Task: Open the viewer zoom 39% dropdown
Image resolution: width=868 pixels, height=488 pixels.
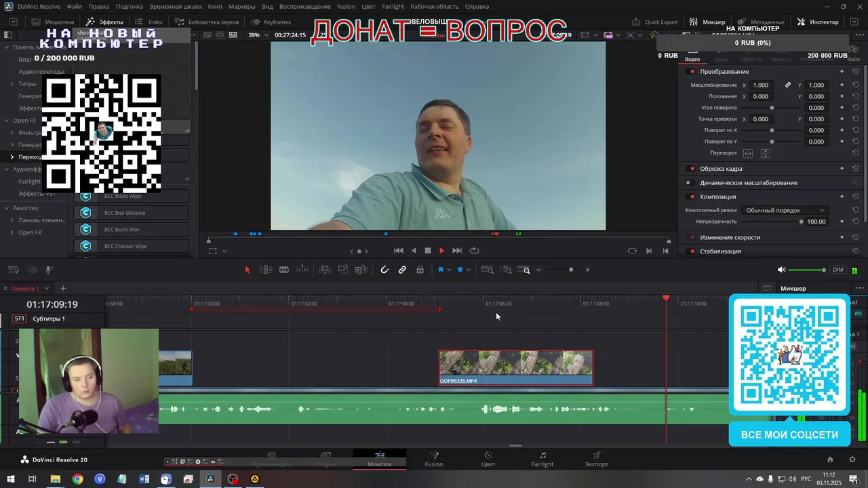Action: pyautogui.click(x=257, y=35)
